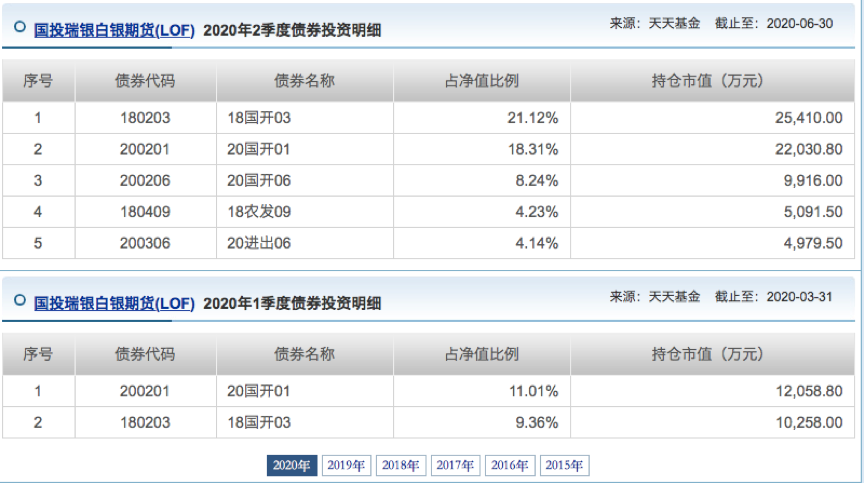This screenshot has height=483, width=864.
Task: Open 国投瑞银白银期货(LOF) link in Q1 section
Action: pyautogui.click(x=114, y=303)
